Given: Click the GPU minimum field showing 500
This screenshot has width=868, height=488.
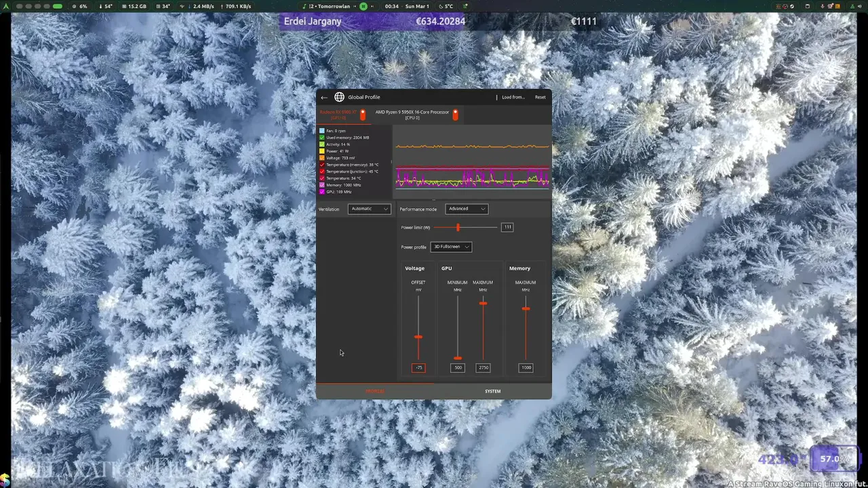Looking at the screenshot, I should click(x=458, y=367).
